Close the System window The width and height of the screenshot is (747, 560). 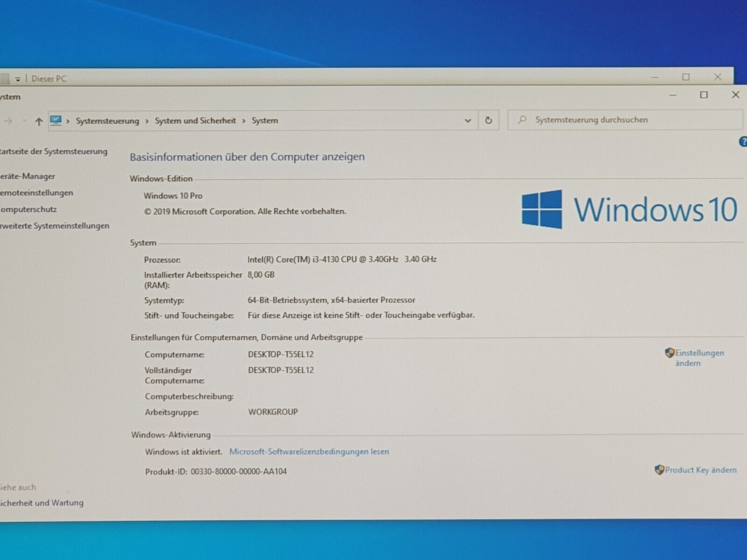pos(735,95)
